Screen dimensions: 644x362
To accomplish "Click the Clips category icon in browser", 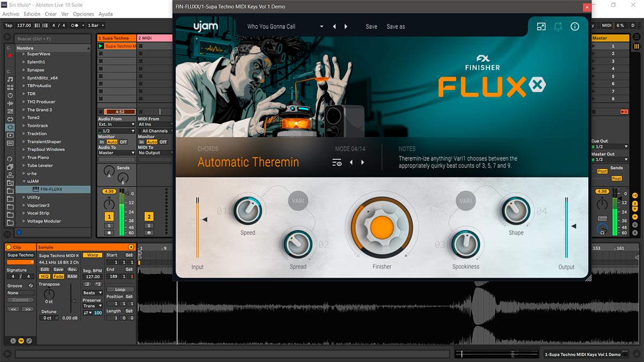I will coord(10,135).
